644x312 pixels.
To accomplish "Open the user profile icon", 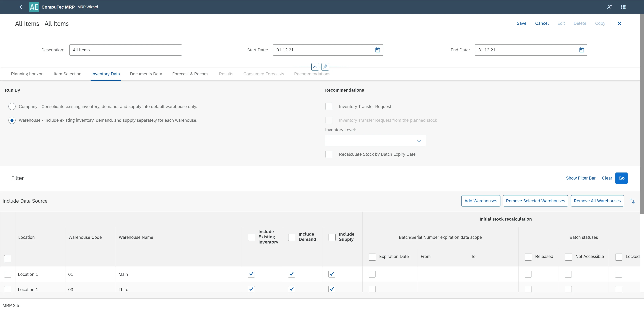I will coord(609,7).
